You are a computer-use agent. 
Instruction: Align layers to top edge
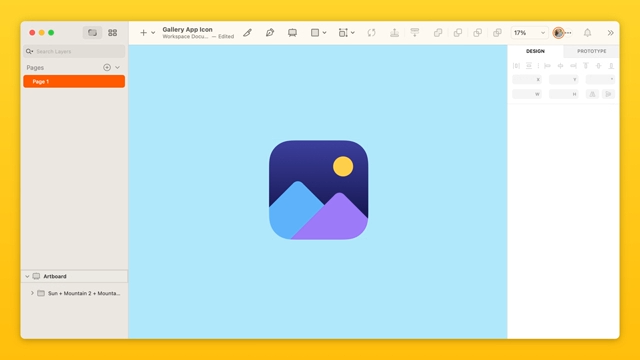(586, 66)
